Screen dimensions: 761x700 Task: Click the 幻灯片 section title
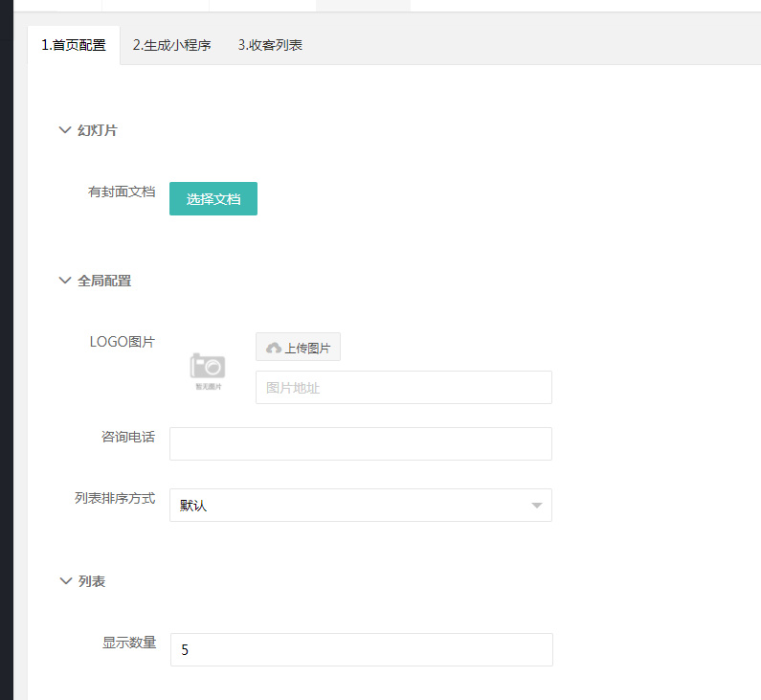tap(98, 130)
